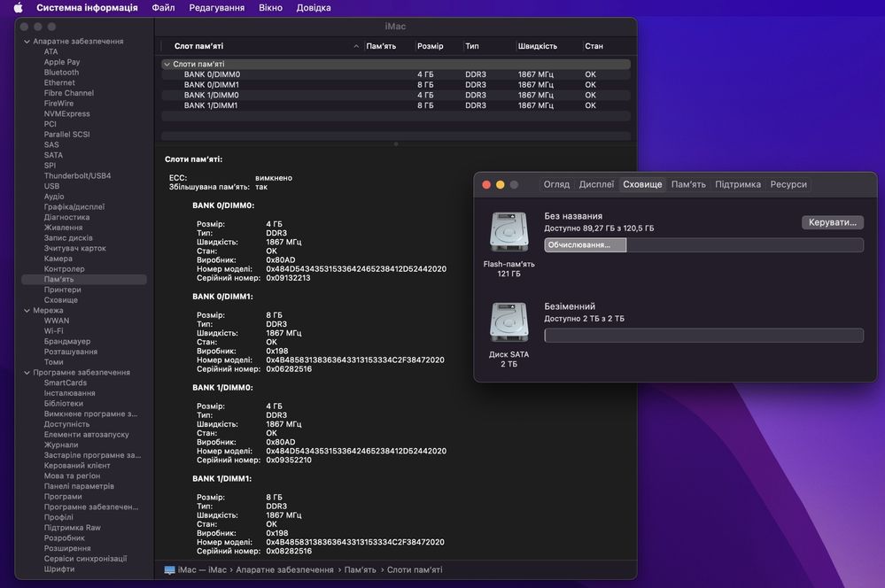
Task: Click the Flash-пам'ять 121 ГБ drive icon
Action: point(509,231)
